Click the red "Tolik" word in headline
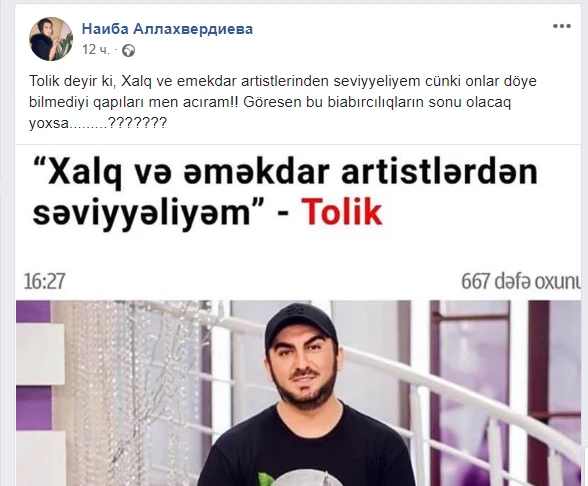This screenshot has width=588, height=486. pos(342,213)
